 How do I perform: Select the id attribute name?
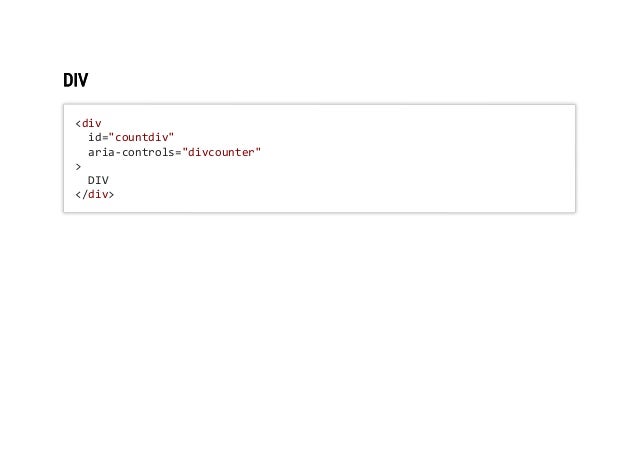tap(95, 138)
